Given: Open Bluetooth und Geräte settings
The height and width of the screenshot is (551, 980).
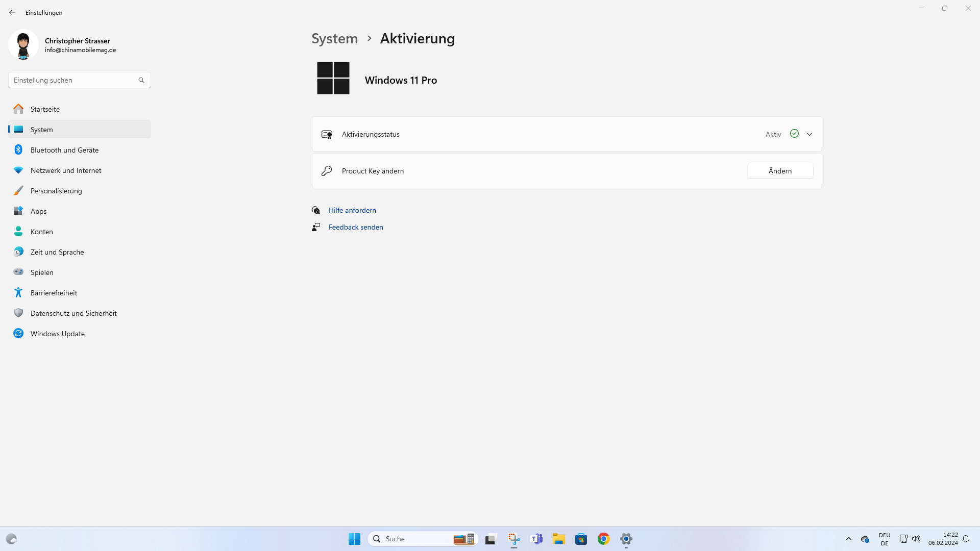Looking at the screenshot, I should (64, 150).
